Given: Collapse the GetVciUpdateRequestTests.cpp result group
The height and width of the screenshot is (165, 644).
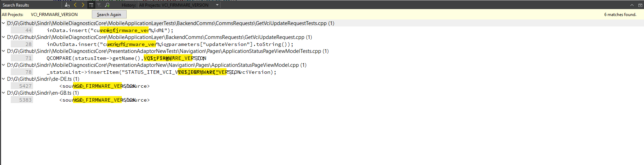Looking at the screenshot, I should click(x=3, y=23).
